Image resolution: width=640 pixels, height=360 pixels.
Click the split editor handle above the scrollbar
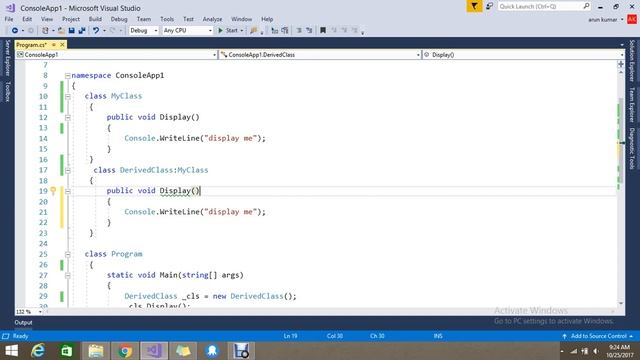pyautogui.click(x=621, y=64)
